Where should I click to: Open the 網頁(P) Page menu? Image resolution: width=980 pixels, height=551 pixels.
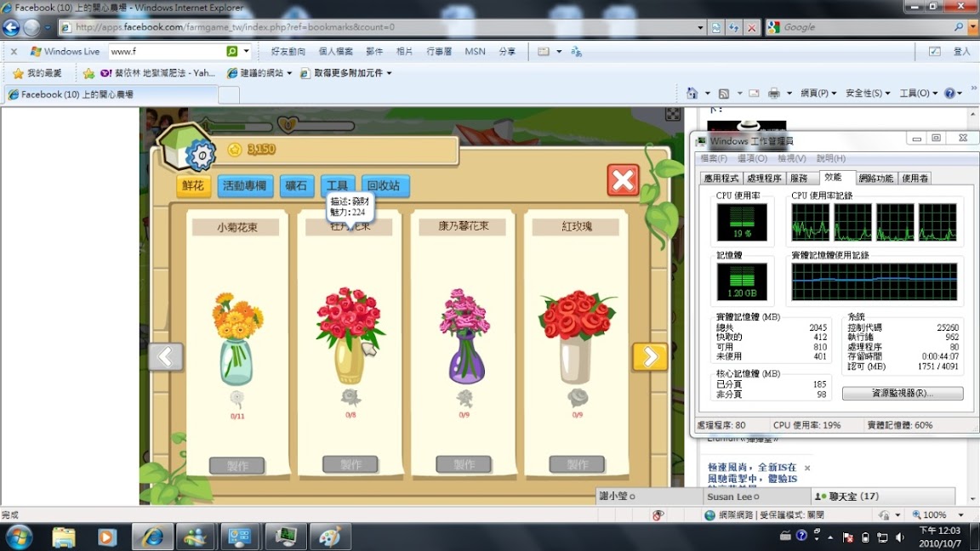click(818, 93)
